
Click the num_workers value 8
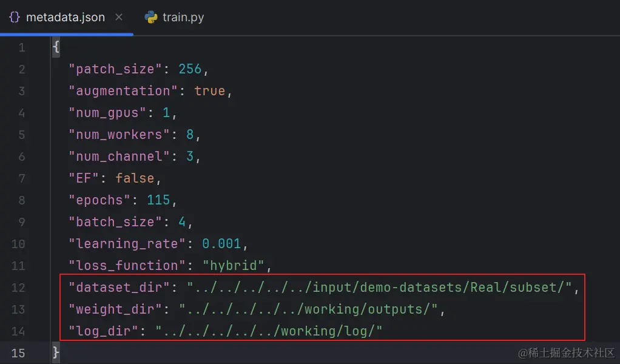(190, 135)
